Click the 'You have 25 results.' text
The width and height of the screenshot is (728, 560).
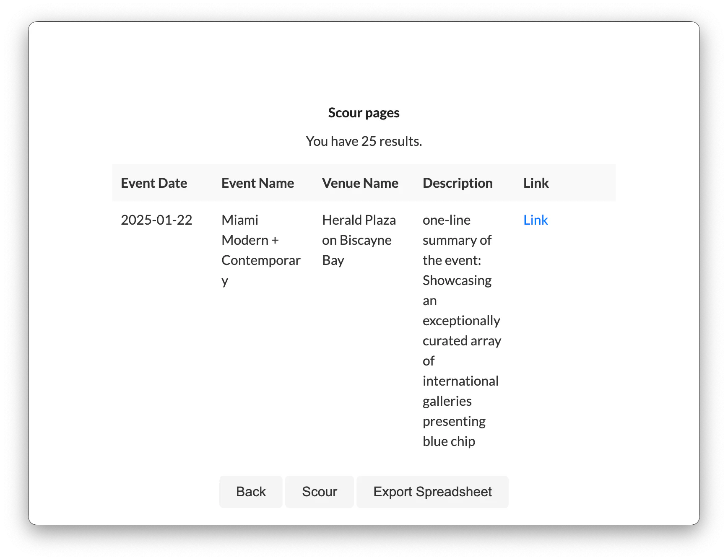click(x=364, y=141)
